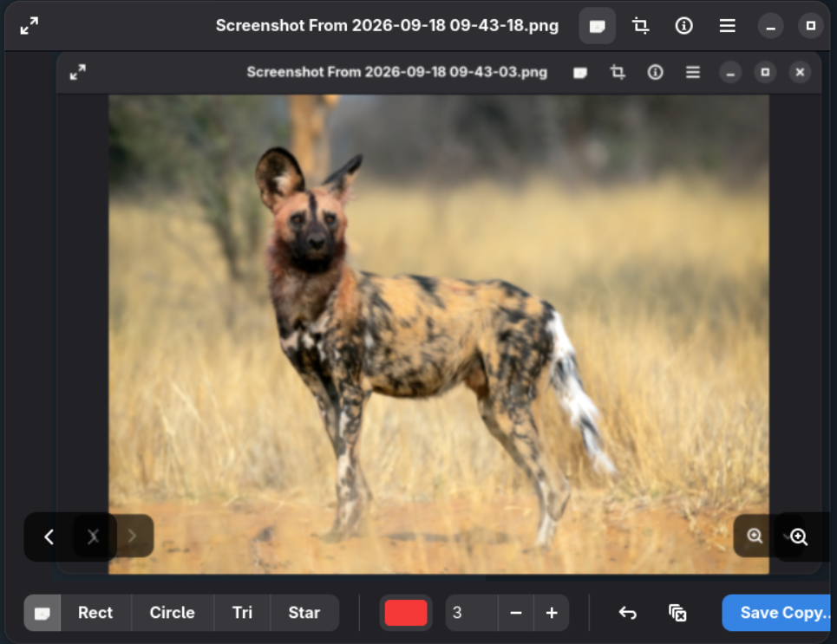Select the freehand annotation tool in bottom toolbar
This screenshot has height=644, width=837.
pos(43,613)
